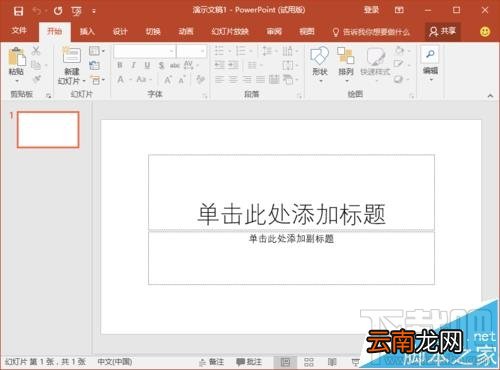Open the line spacing icon menu

pos(270,51)
